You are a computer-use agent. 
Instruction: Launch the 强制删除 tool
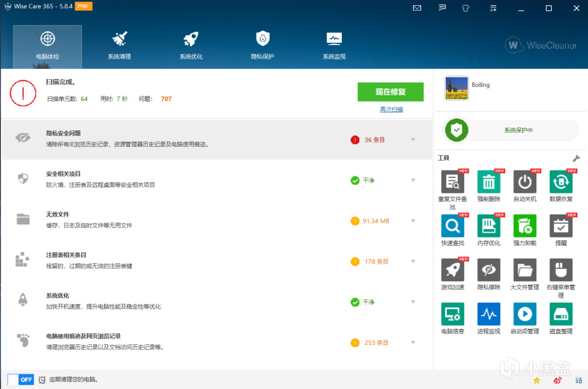[x=488, y=182]
